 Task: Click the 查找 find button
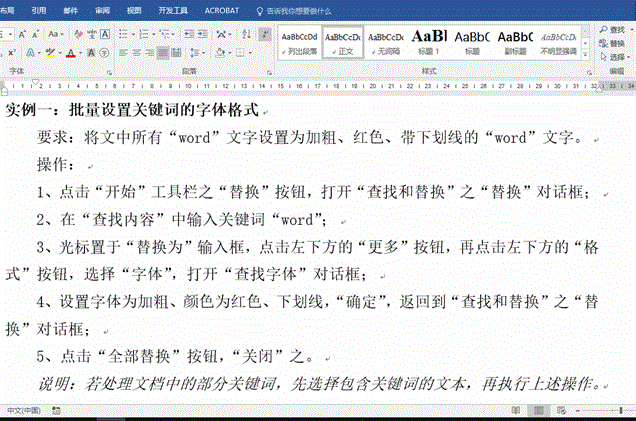coord(615,31)
